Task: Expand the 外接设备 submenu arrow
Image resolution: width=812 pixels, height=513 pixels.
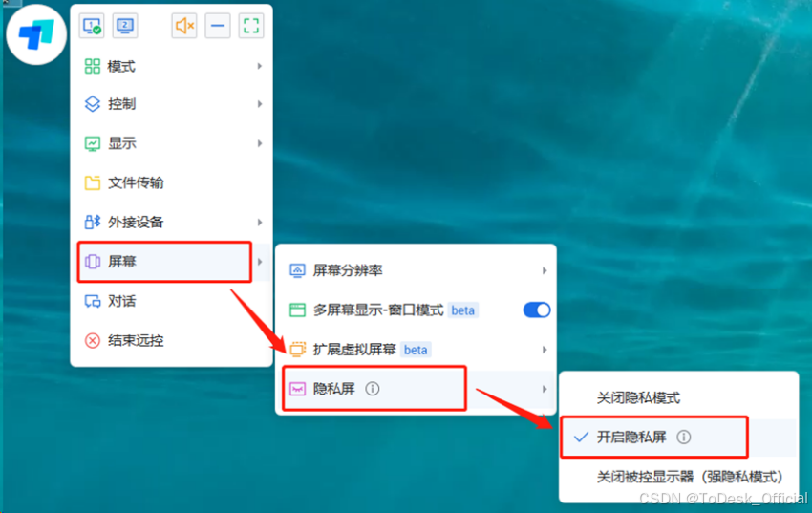Action: pyautogui.click(x=260, y=222)
